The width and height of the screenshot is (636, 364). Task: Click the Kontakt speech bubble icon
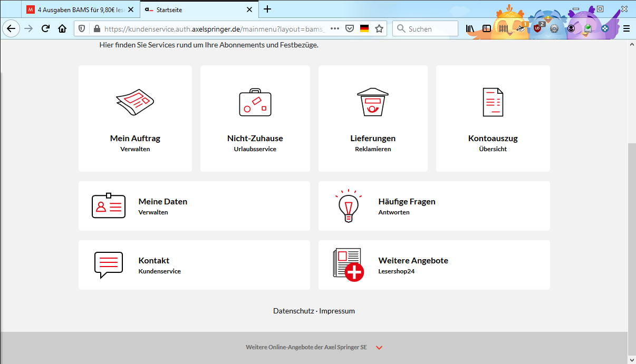pyautogui.click(x=108, y=265)
